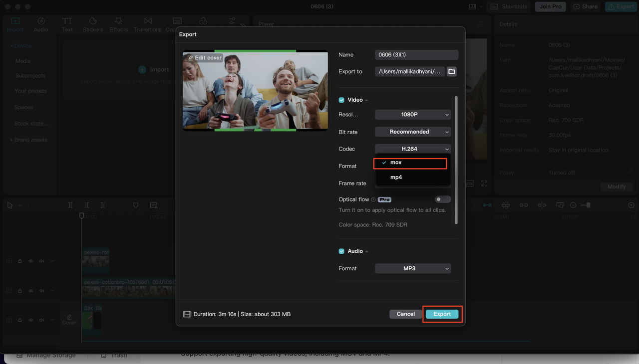
Task: Open the MP3 audio format dropdown
Action: coord(413,268)
